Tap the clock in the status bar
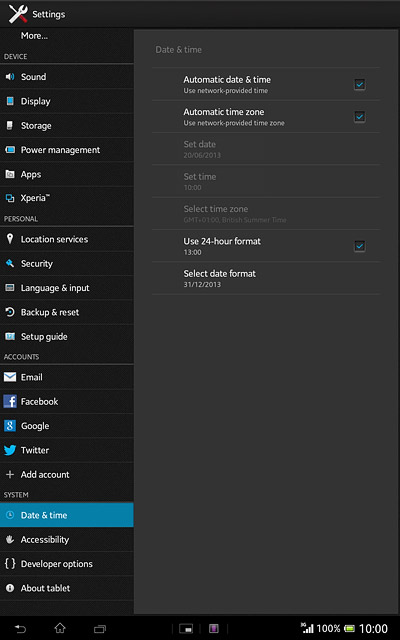This screenshot has height=640, width=400. pos(373,629)
